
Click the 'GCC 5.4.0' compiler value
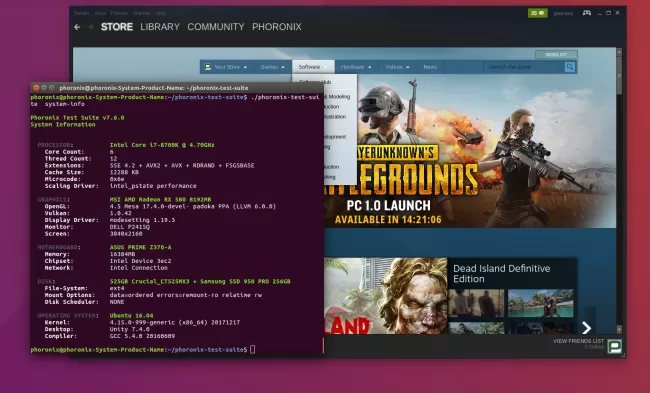tap(142, 336)
